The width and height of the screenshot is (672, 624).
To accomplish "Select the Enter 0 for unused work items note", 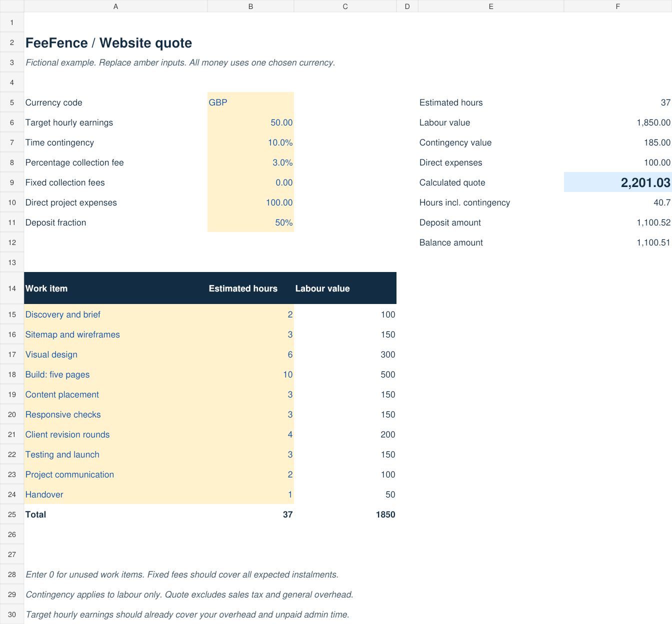I will click(x=182, y=574).
